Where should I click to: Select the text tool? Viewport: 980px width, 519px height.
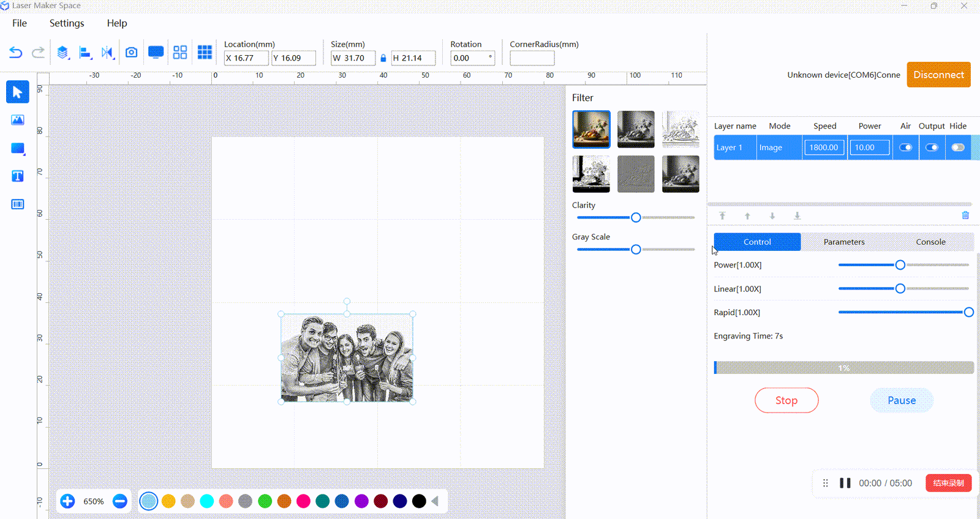(x=17, y=176)
